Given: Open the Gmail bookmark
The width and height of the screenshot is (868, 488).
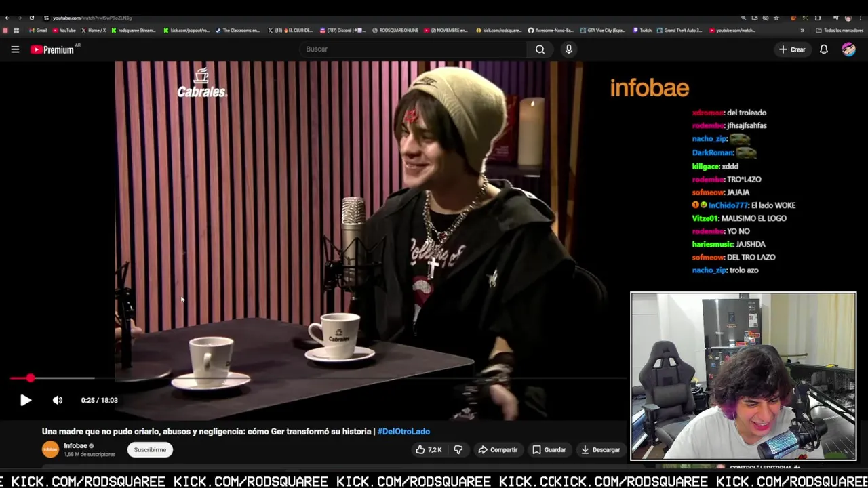Looking at the screenshot, I should pyautogui.click(x=38, y=30).
